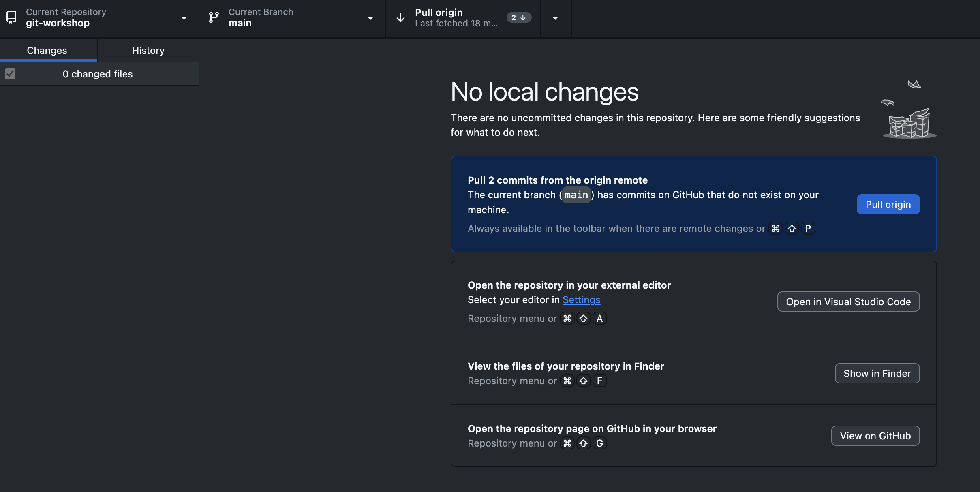The image size is (980, 492).
Task: Toggle the select-all changed files checkbox
Action: (10, 74)
